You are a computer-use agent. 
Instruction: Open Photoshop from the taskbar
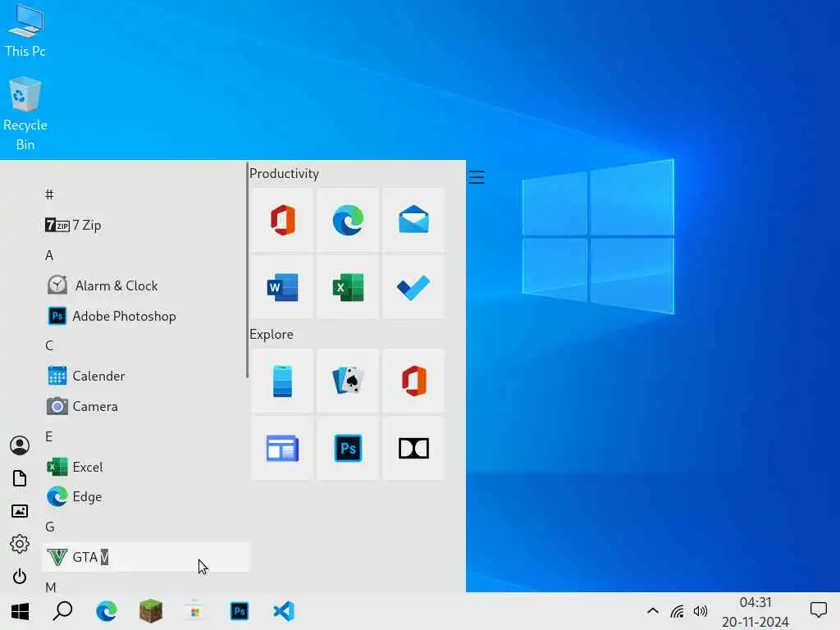point(240,611)
